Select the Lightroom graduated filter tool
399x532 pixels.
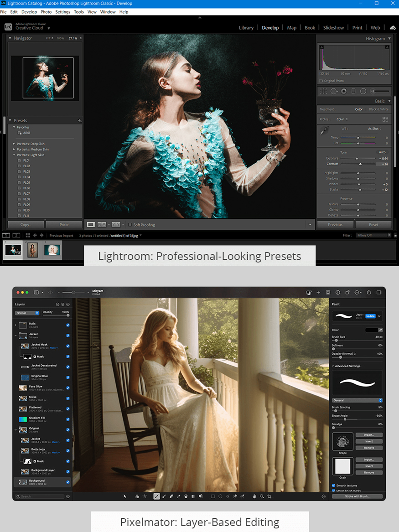353,91
